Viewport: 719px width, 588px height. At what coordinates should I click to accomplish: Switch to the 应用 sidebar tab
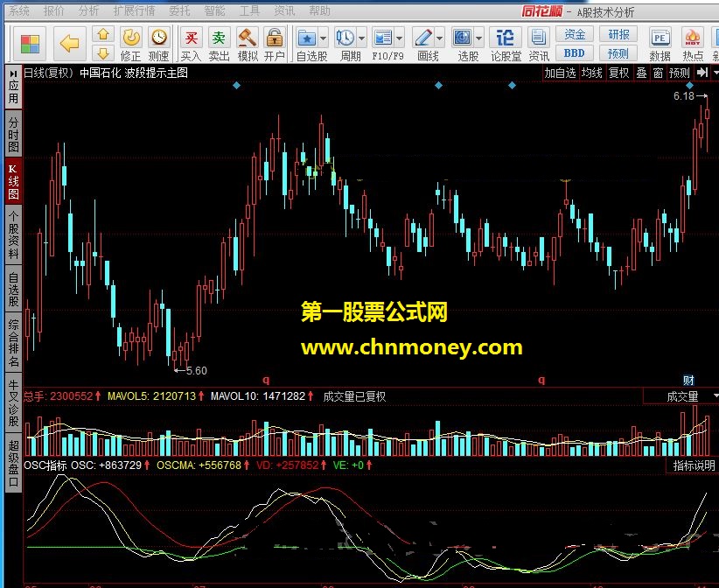point(13,87)
